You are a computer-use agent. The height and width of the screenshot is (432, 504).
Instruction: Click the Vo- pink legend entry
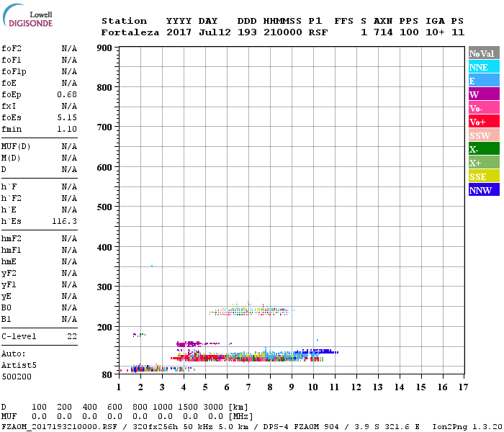(x=484, y=108)
